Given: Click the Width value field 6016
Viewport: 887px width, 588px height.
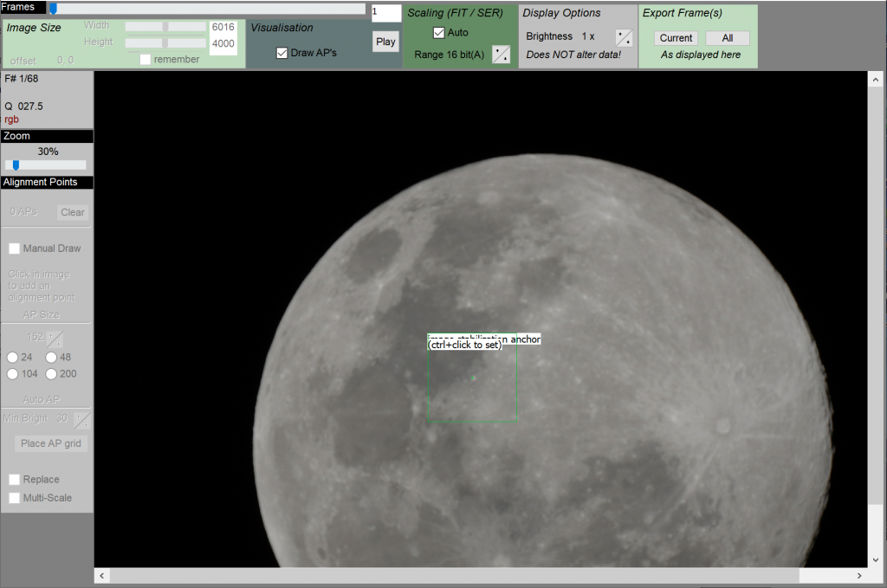Looking at the screenshot, I should point(223,27).
